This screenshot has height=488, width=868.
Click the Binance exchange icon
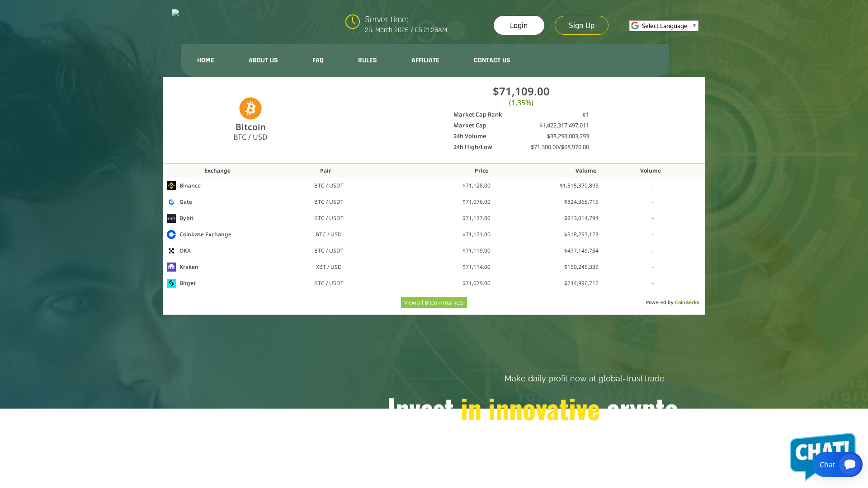point(171,185)
